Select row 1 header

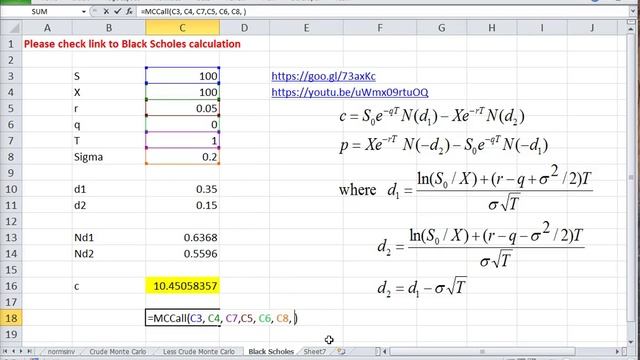pos(11,44)
